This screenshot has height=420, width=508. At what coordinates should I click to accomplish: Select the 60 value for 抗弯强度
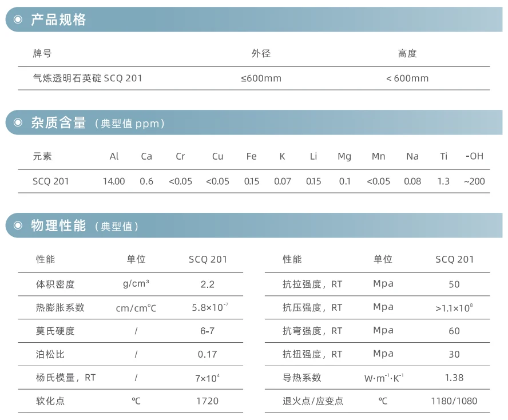point(454,331)
